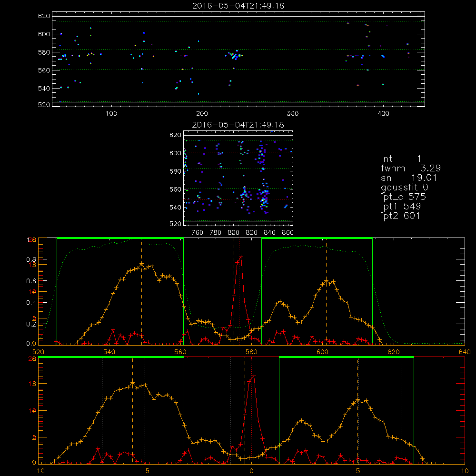The height and width of the screenshot is (476, 476).
Task: Select the 'Int 1' readout line
Action: pyautogui.click(x=401, y=159)
